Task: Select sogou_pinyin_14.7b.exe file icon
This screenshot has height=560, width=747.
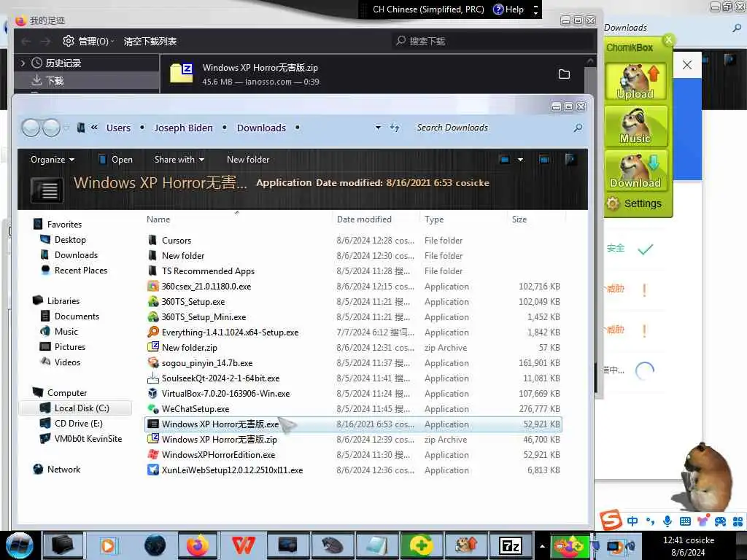Action: [x=152, y=363]
